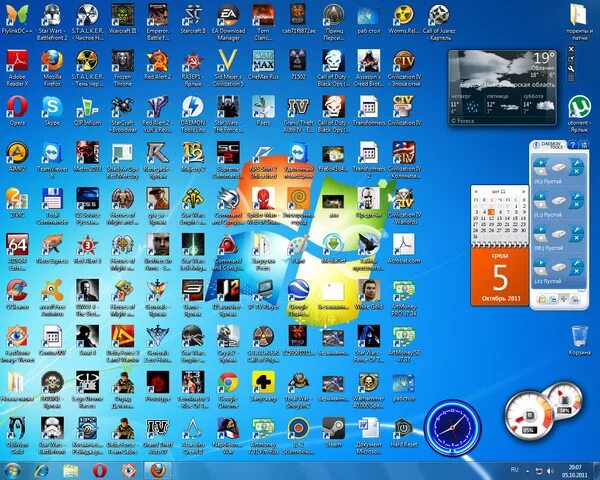Show hidden system tray icons
Image resolution: width=600 pixels, height=480 pixels.
coord(527,470)
